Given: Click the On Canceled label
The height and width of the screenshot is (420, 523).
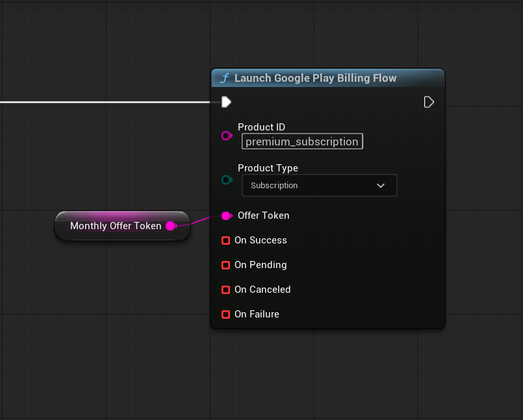Looking at the screenshot, I should click(x=262, y=290).
